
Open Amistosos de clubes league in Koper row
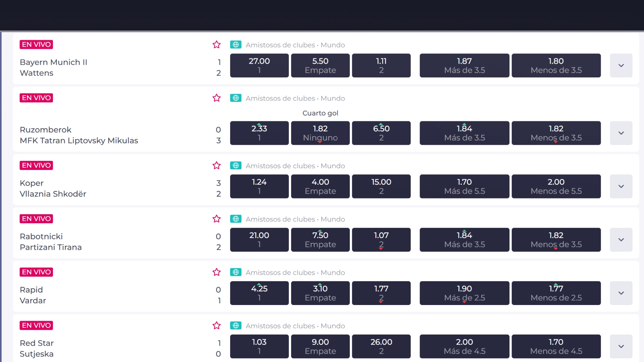click(295, 166)
